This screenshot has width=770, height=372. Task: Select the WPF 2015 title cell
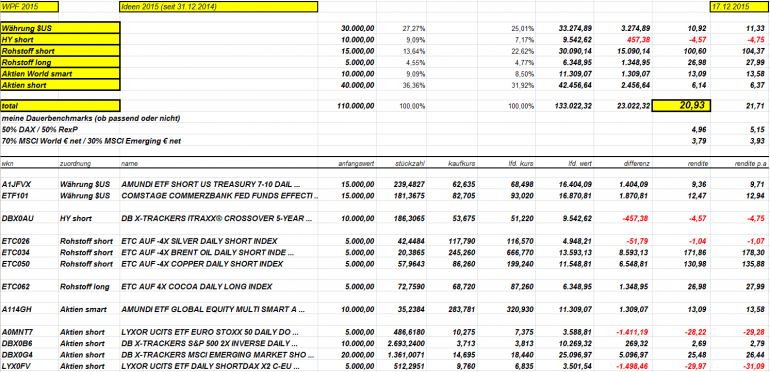pyautogui.click(x=29, y=7)
